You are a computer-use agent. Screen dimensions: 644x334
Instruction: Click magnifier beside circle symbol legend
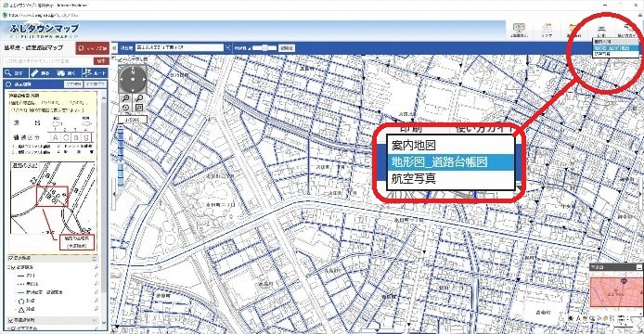[97, 302]
